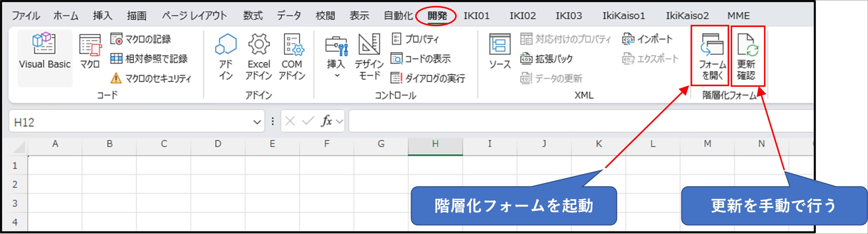Image resolution: width=868 pixels, height=234 pixels.
Task: Switch to the 自動化 tab
Action: 398,16
